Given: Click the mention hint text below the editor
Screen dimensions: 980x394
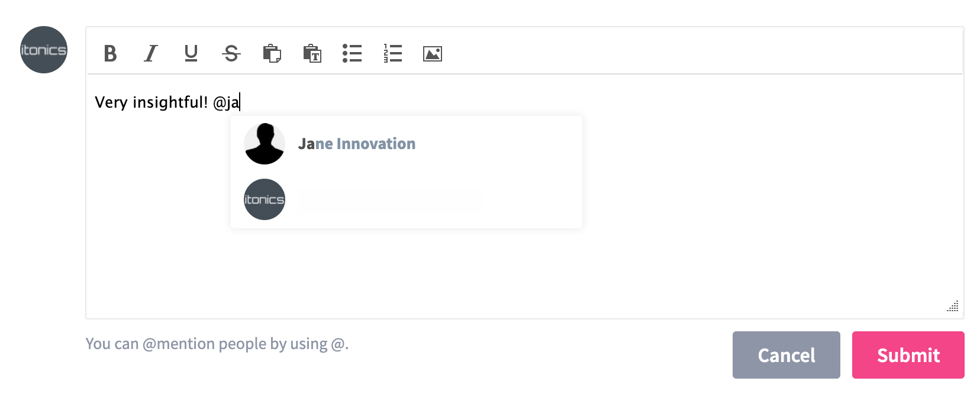Looking at the screenshot, I should tap(218, 343).
